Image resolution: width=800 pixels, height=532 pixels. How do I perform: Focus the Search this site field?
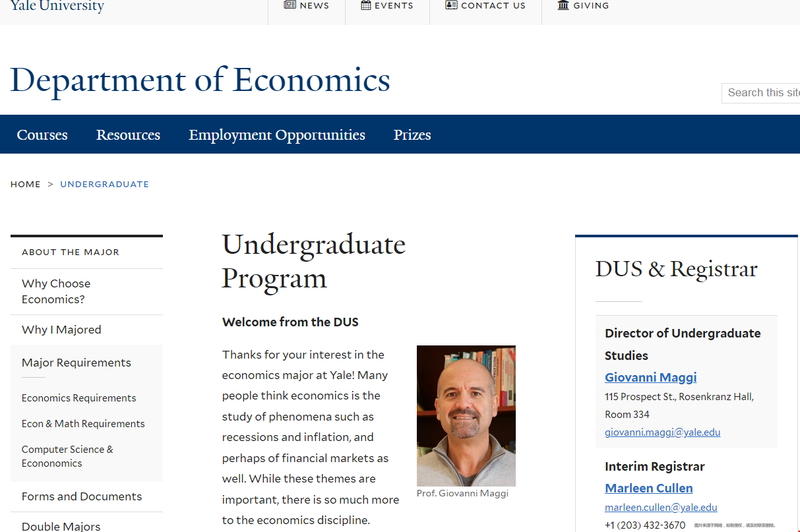coord(761,93)
